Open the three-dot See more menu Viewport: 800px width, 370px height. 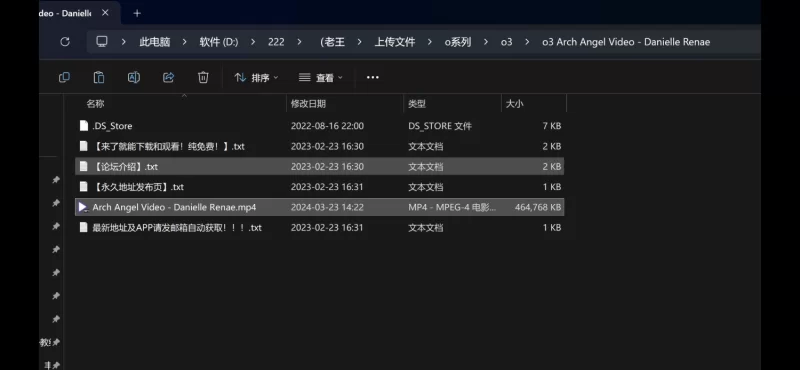coord(373,78)
